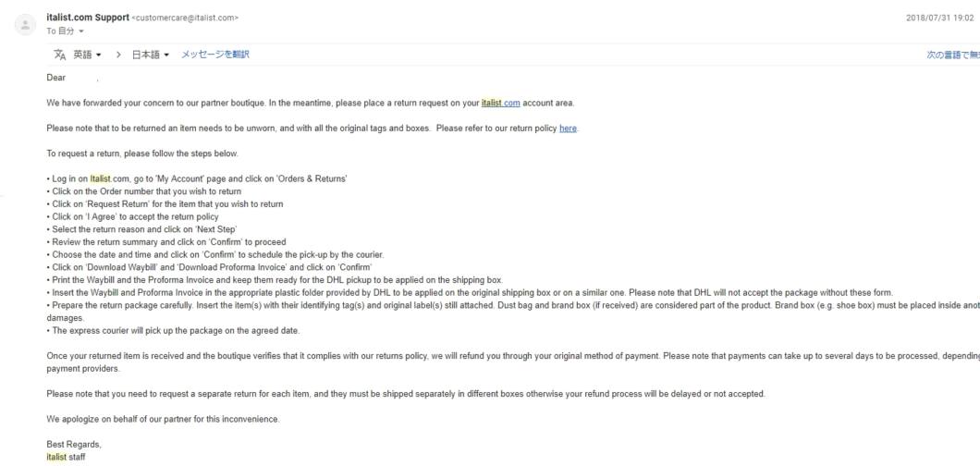Click the translation option link at right edge
980x466 pixels.
(952, 55)
